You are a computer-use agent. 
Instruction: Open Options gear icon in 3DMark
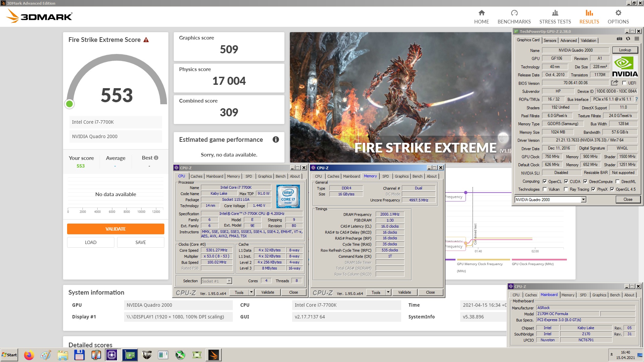[618, 13]
